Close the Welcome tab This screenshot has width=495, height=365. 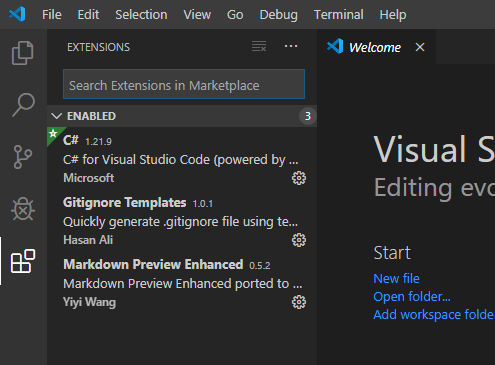[x=420, y=47]
